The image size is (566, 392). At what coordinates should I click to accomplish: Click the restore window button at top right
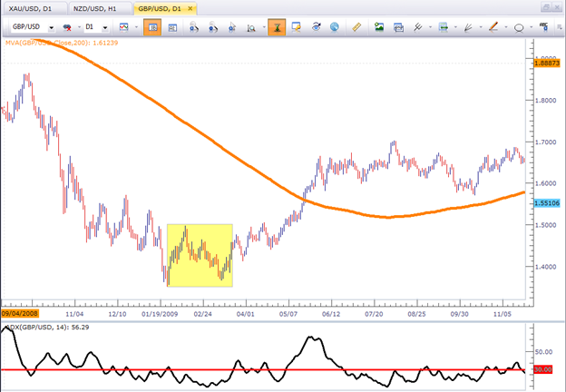[546, 7]
